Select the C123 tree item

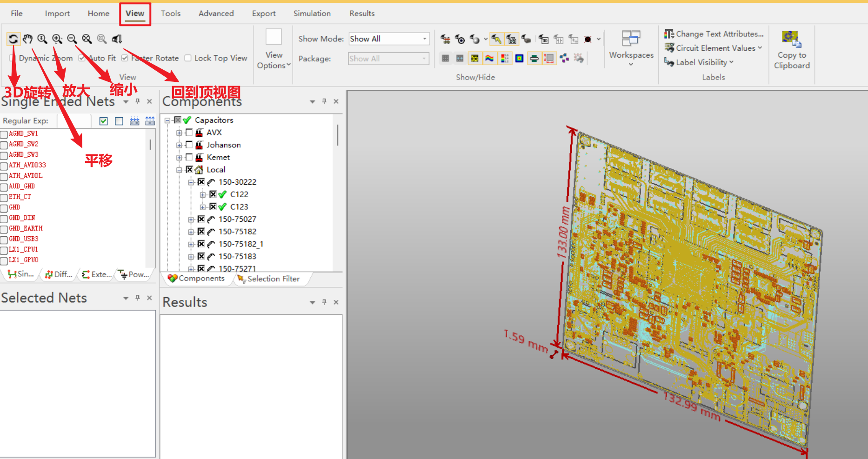click(239, 207)
